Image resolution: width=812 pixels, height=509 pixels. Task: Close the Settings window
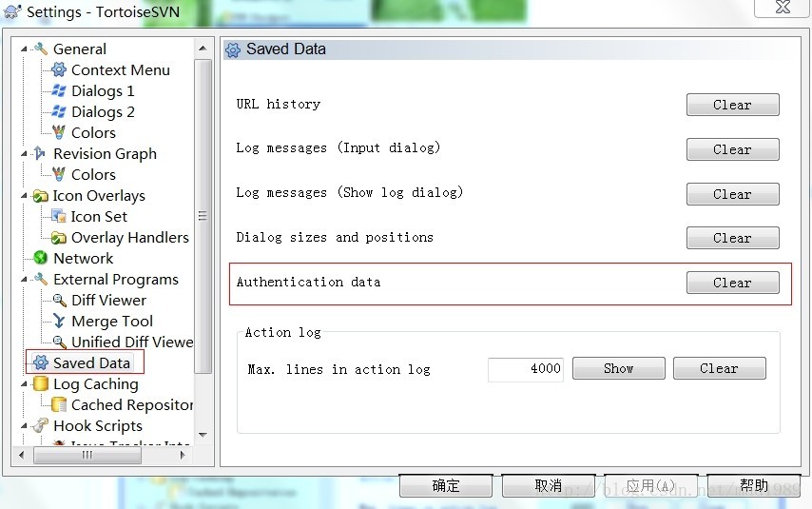[x=783, y=8]
